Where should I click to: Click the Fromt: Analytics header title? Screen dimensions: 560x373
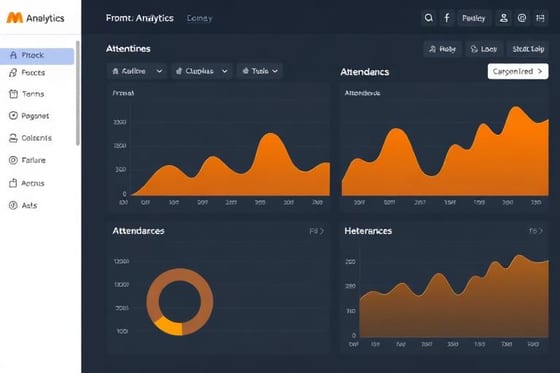tap(140, 18)
